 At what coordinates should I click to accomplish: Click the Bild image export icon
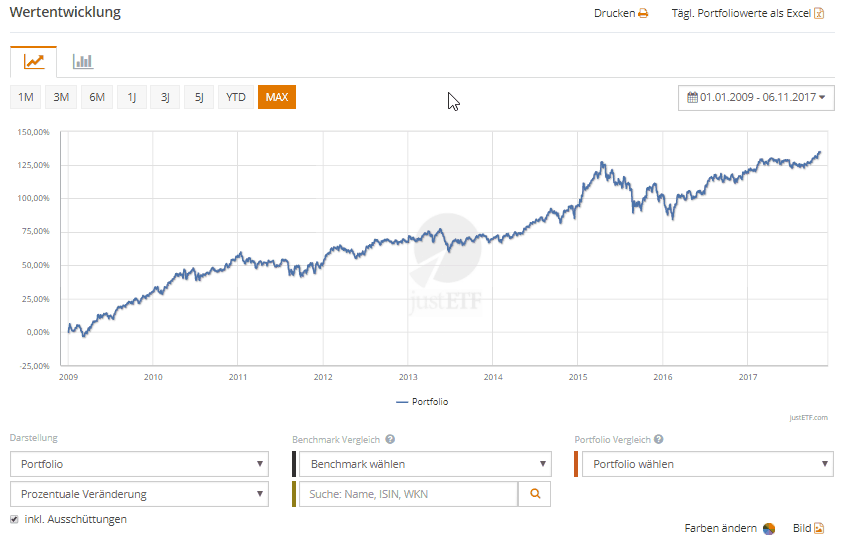pyautogui.click(x=818, y=529)
